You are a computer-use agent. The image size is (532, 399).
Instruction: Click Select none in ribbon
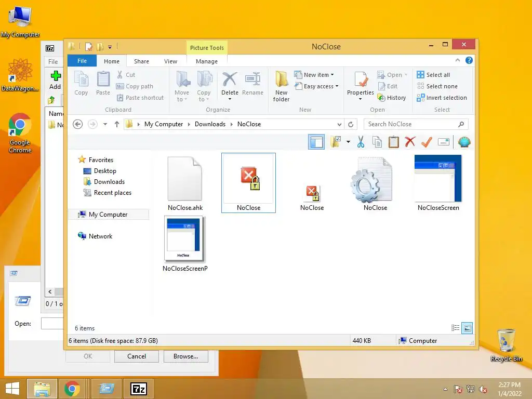tap(437, 86)
